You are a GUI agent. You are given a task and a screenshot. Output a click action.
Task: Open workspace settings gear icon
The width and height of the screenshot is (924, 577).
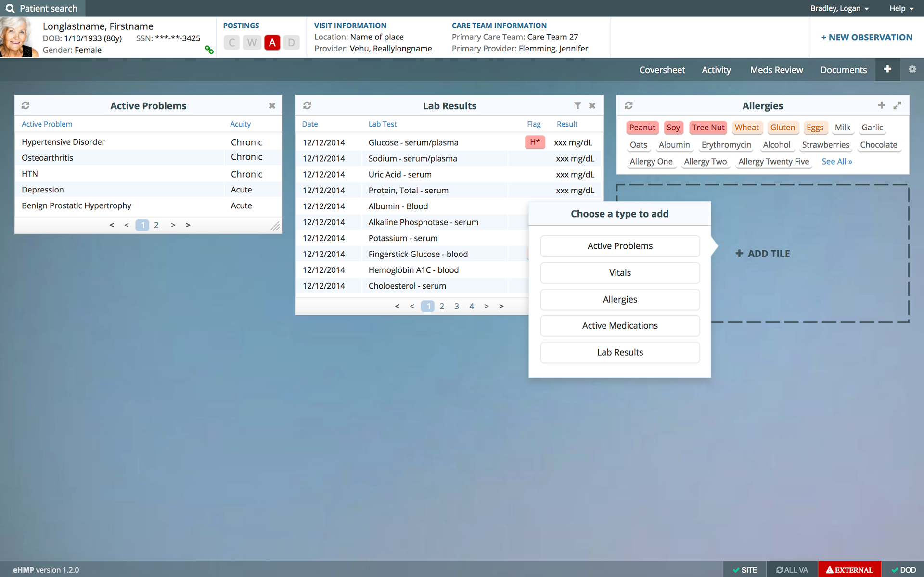click(912, 69)
